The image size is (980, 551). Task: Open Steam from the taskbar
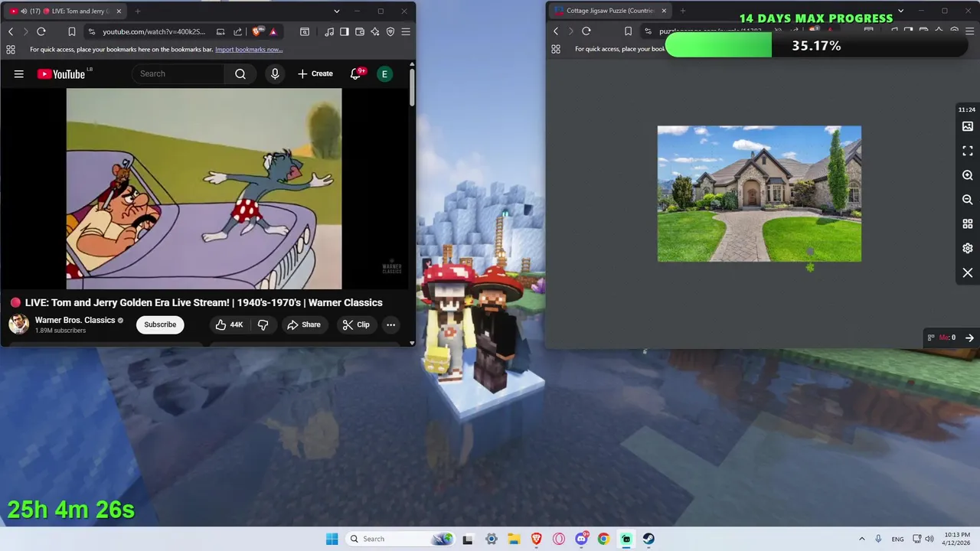click(648, 539)
